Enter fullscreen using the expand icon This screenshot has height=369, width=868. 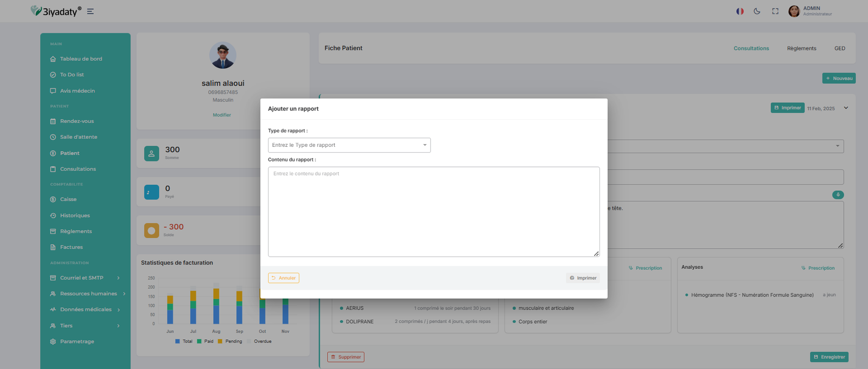point(775,11)
